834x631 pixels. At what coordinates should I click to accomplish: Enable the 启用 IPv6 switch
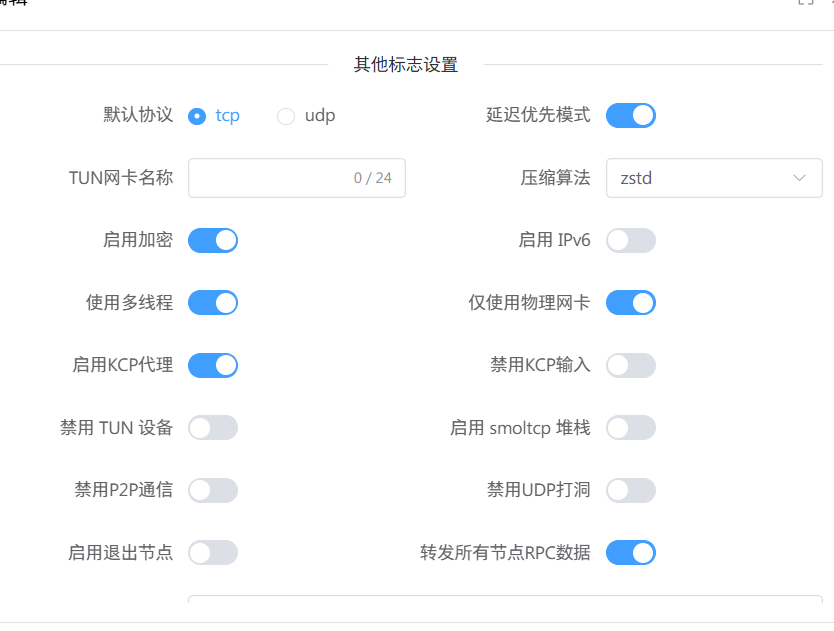(630, 240)
